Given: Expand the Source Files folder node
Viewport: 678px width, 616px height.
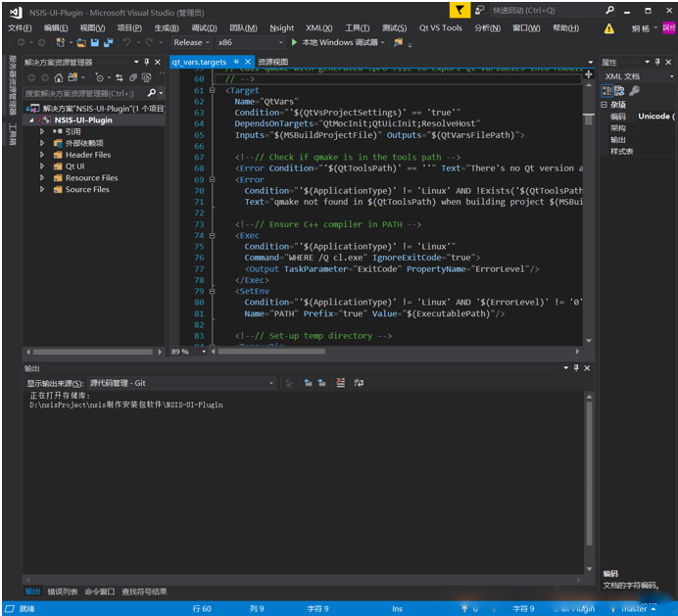Looking at the screenshot, I should (42, 189).
